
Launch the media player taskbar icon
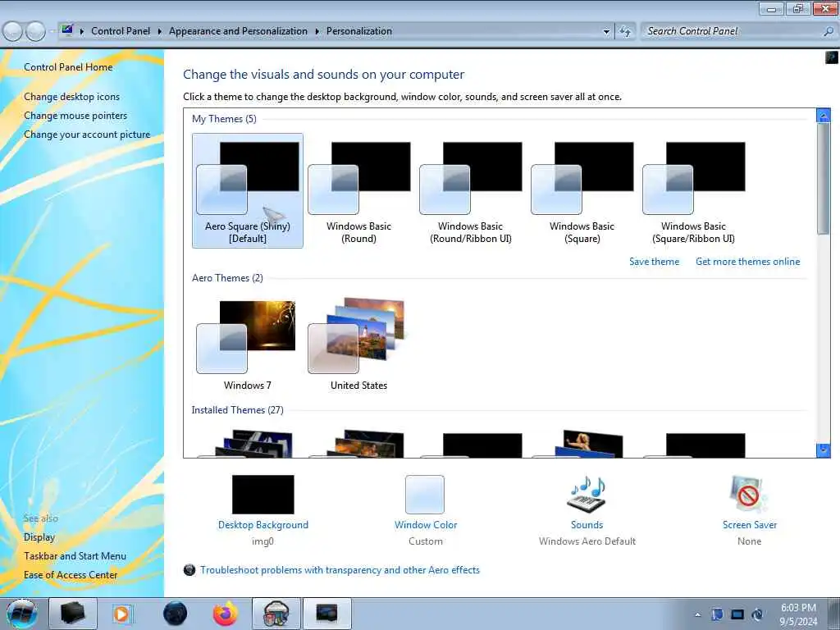[121, 614]
